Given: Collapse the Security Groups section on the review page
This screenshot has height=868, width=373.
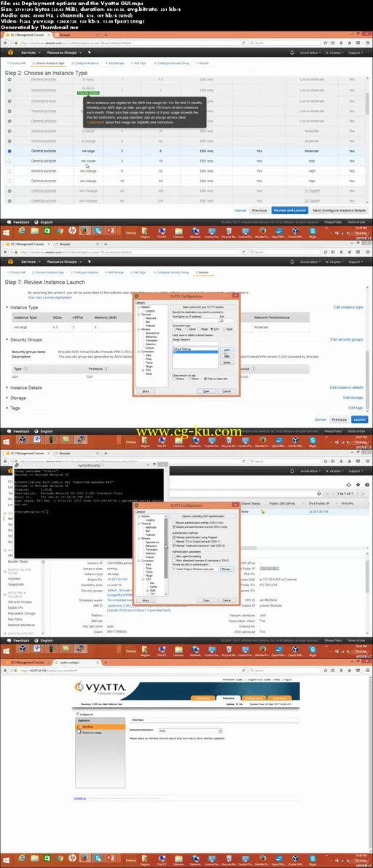Looking at the screenshot, I should click(7, 339).
